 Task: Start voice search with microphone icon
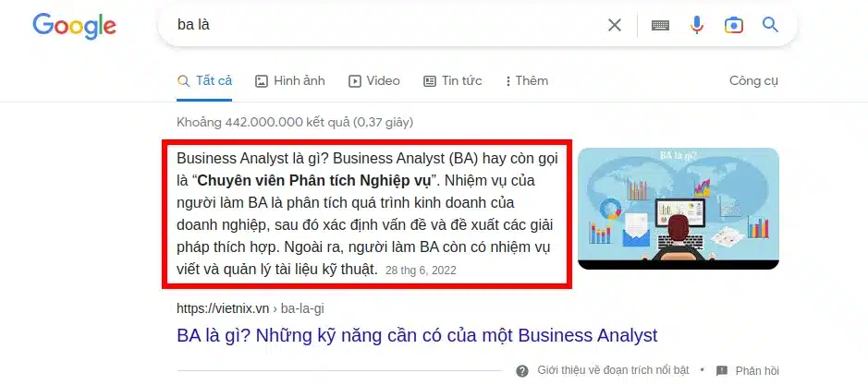(697, 25)
